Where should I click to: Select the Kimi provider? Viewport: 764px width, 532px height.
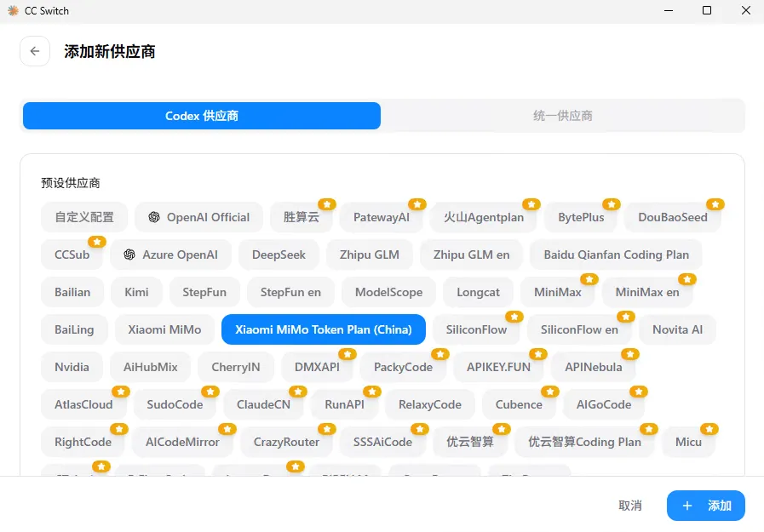(136, 292)
